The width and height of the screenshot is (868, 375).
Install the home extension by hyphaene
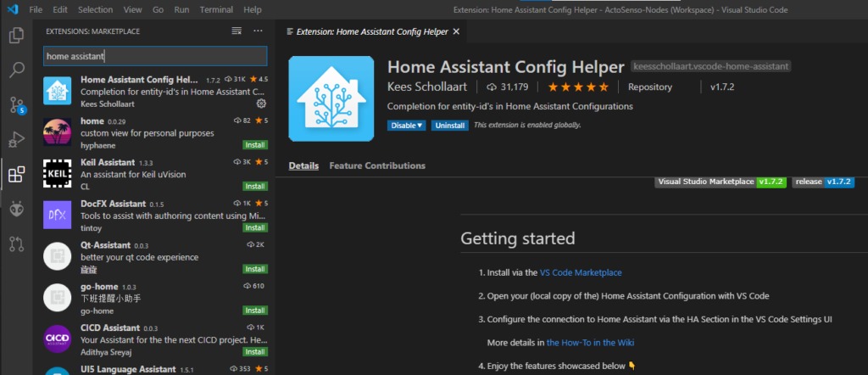[x=255, y=145]
